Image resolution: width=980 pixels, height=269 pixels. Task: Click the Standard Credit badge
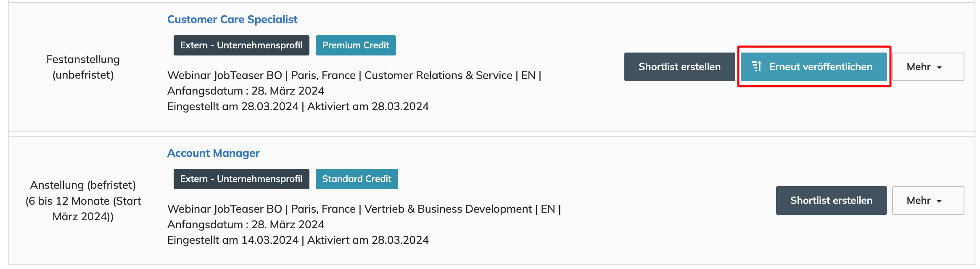click(357, 179)
